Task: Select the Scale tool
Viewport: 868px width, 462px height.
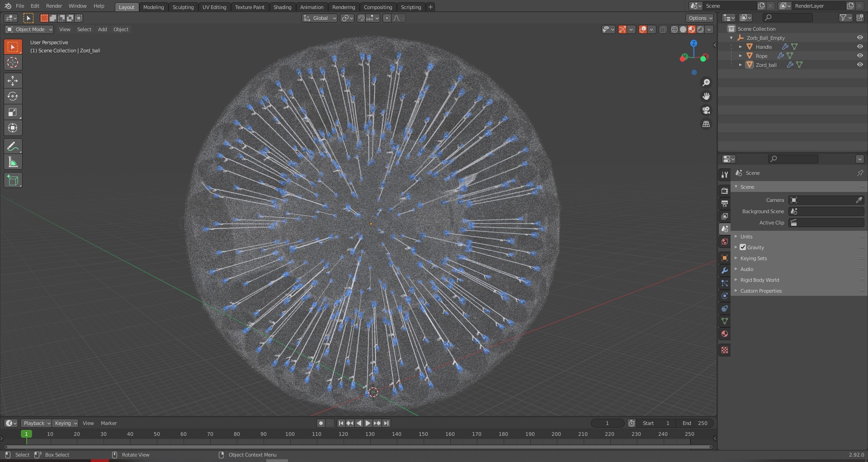Action: coord(13,112)
